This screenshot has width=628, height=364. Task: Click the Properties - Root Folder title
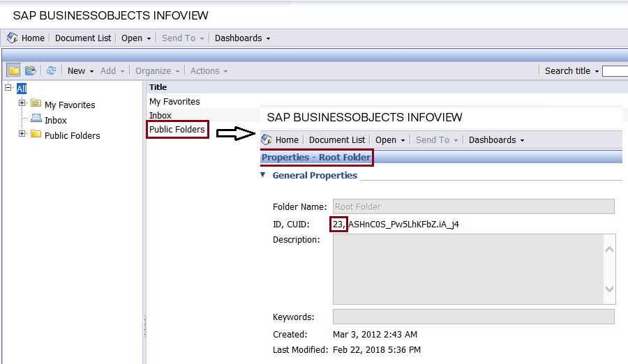pyautogui.click(x=316, y=157)
